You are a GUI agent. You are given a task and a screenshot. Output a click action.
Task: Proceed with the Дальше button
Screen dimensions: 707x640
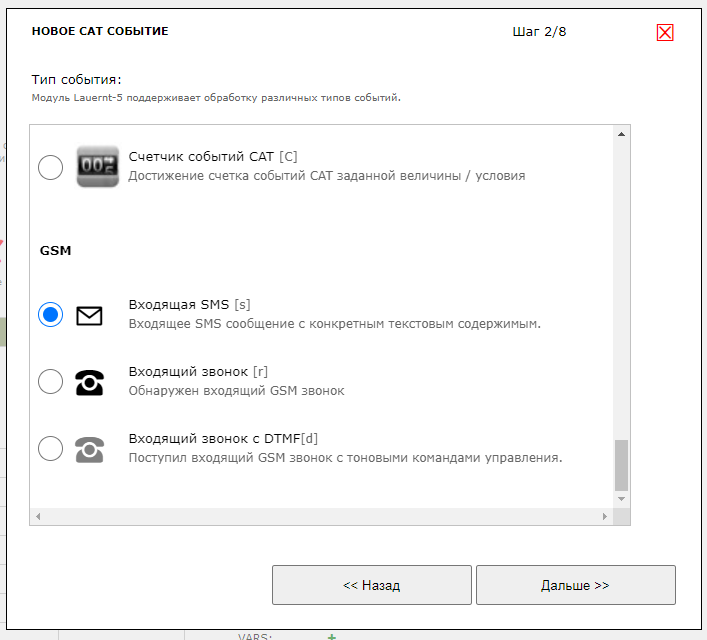[x=575, y=585]
